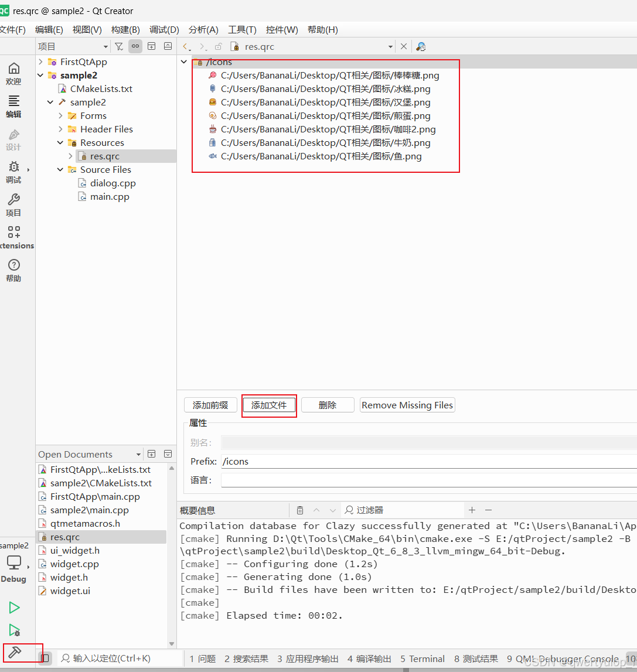637x672 pixels.
Task: Open the 构建(B) menu
Action: pyautogui.click(x=125, y=29)
